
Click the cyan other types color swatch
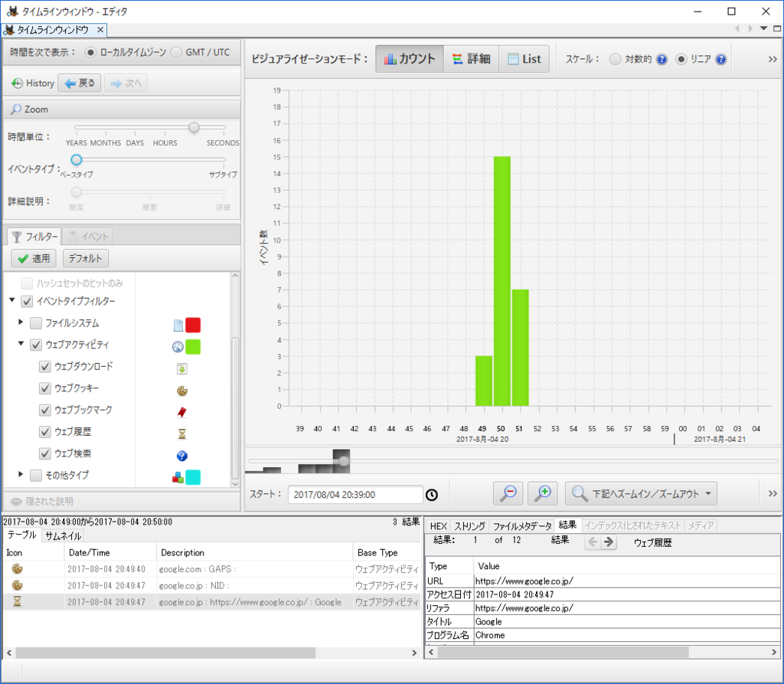coord(193,477)
